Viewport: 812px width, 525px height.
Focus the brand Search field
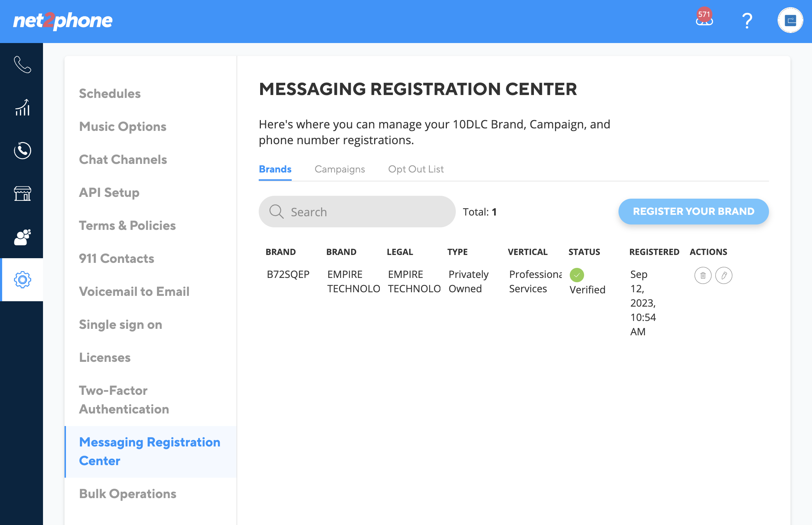click(x=357, y=212)
